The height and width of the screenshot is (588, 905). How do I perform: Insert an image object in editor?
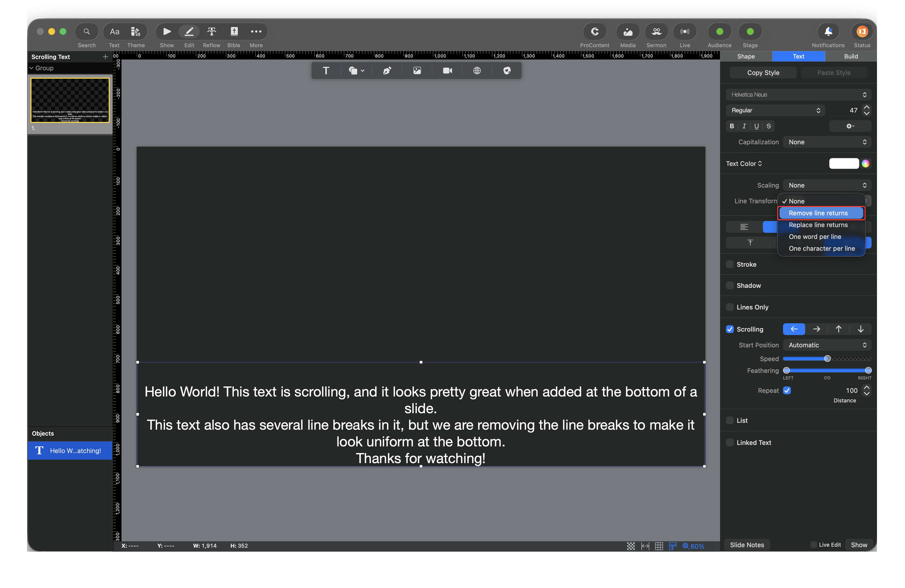417,70
